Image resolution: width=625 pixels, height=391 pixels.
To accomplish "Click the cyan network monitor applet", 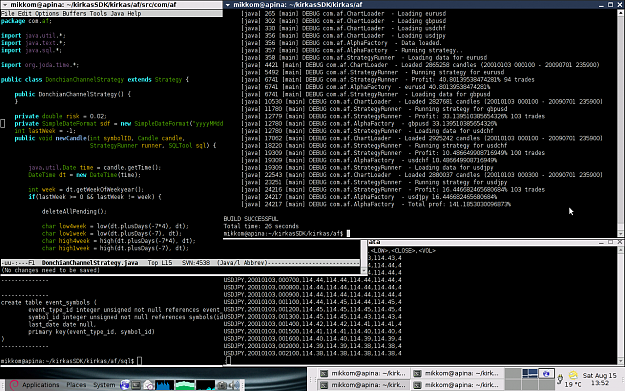I will [x=205, y=385].
